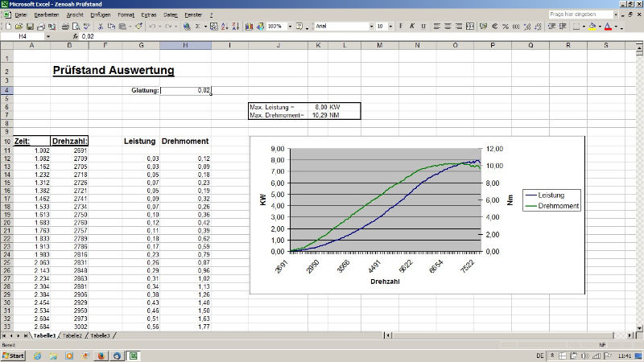This screenshot has height=362, width=644.
Task: Switch to the Tabelle2 sheet tab
Action: (x=72, y=335)
